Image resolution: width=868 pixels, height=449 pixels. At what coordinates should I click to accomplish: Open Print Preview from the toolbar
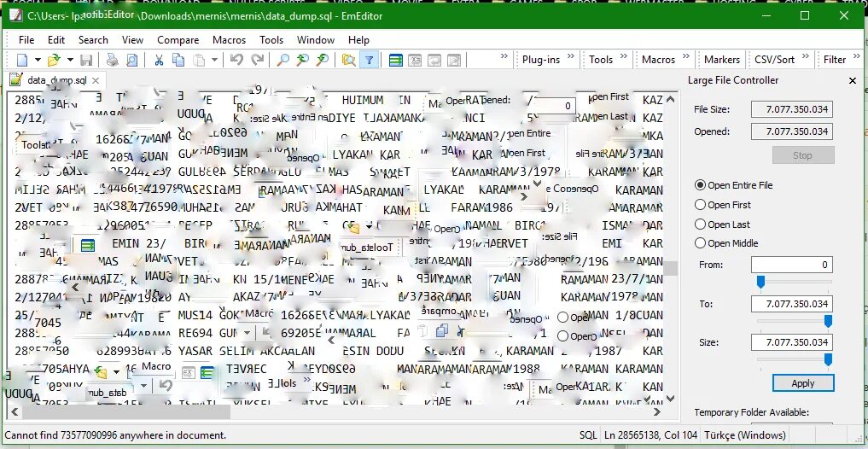point(131,60)
